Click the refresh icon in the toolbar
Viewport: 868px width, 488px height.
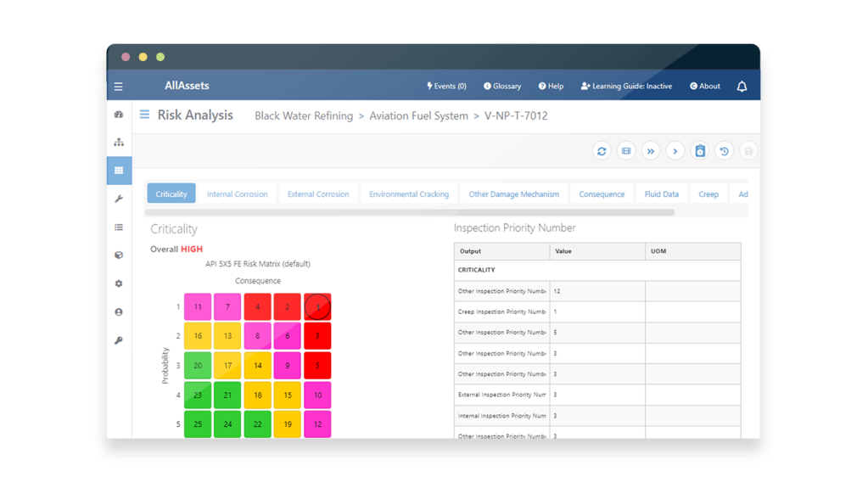click(x=602, y=151)
